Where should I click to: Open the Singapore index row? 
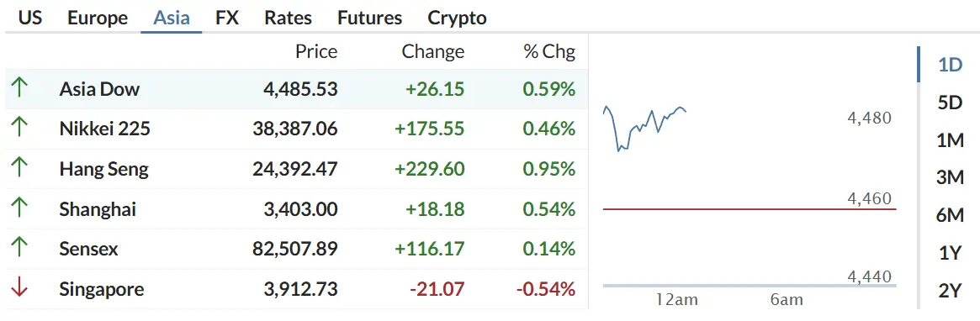coord(297,289)
